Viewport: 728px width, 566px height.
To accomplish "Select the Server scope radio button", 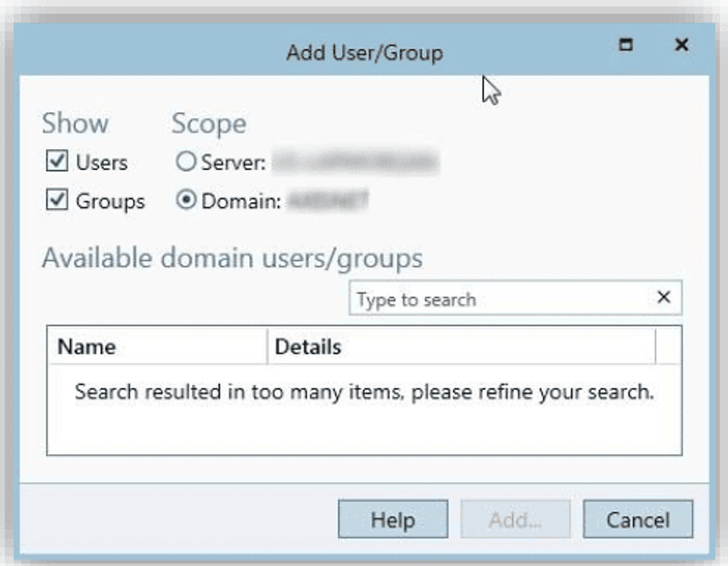I will click(x=186, y=162).
